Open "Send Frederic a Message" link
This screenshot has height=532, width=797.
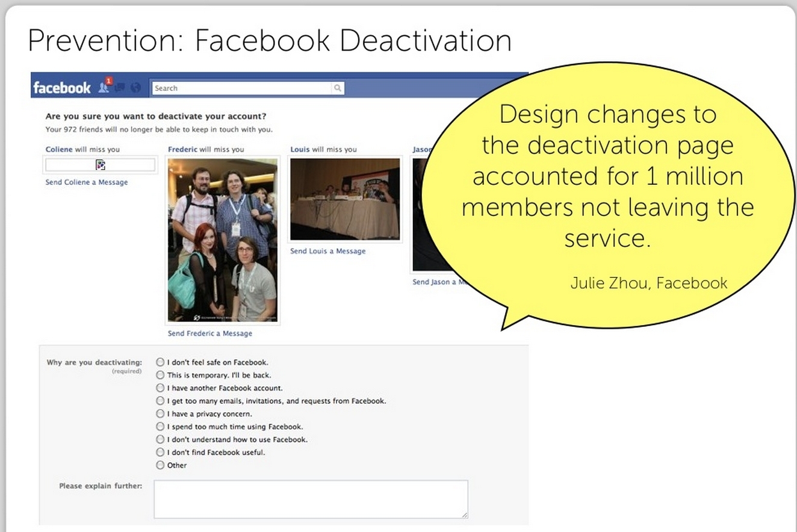tap(210, 333)
